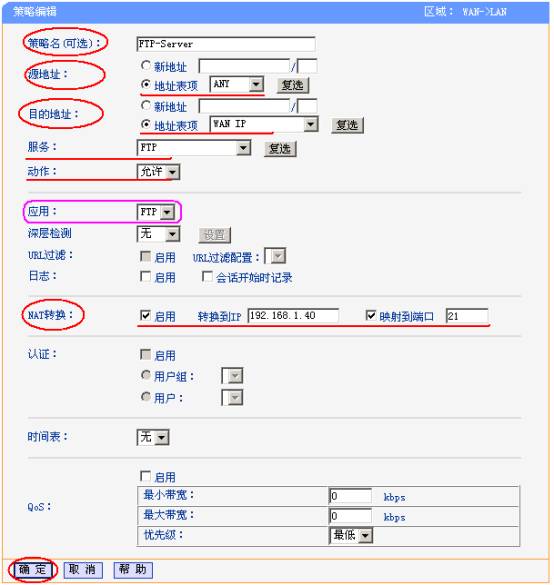
Task: Click the 取消 cancel button
Action: (x=83, y=570)
